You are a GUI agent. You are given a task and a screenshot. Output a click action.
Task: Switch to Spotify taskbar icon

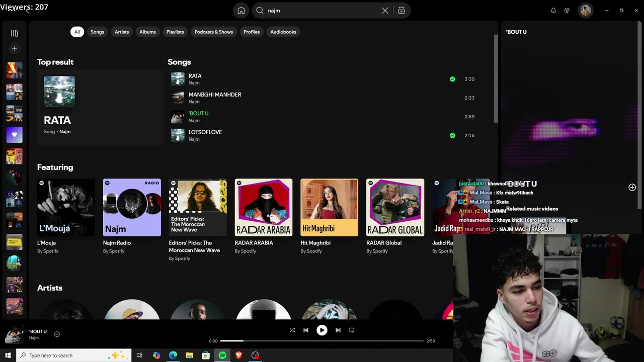click(x=222, y=355)
